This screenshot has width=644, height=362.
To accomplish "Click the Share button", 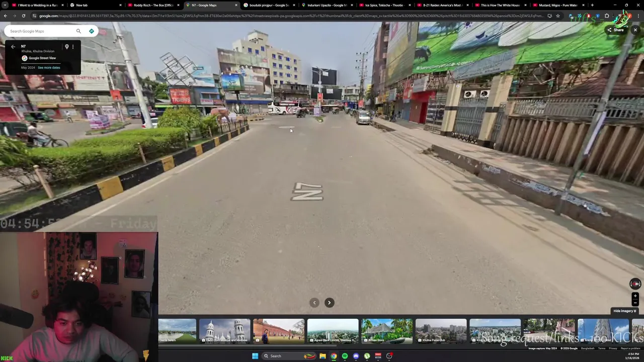I will 615,30.
